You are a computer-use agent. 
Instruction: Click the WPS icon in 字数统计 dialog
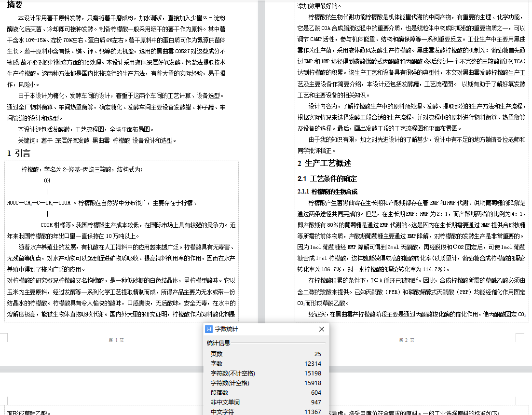[x=209, y=329]
